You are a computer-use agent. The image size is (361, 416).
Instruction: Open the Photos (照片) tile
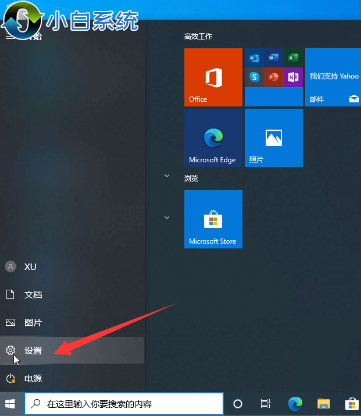click(274, 138)
